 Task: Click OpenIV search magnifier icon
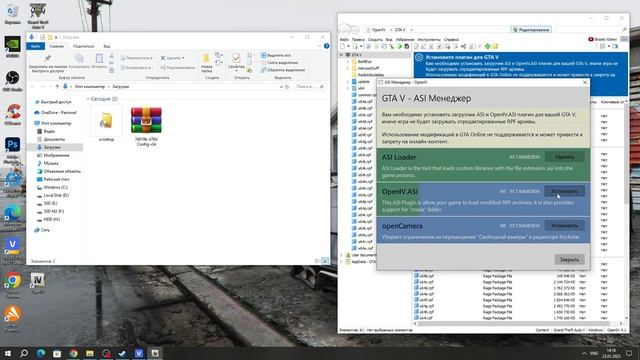coord(624,29)
